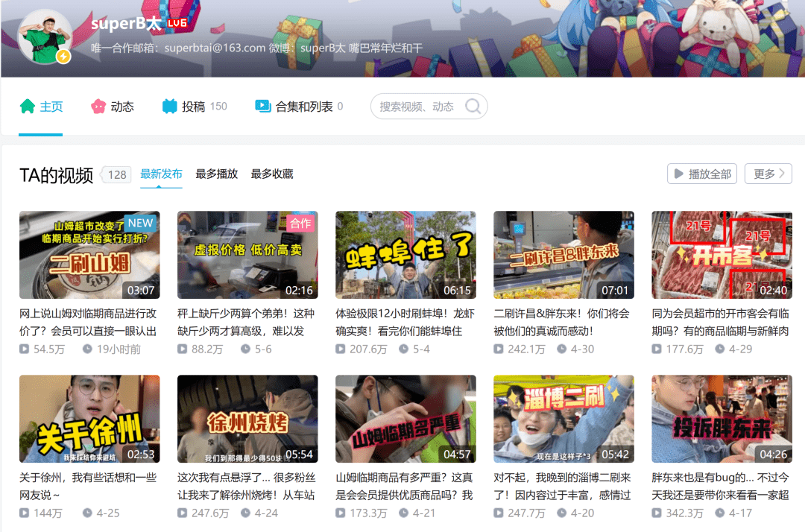Type in the 搜索视频、动态 search box
This screenshot has width=805, height=532.
[x=417, y=107]
